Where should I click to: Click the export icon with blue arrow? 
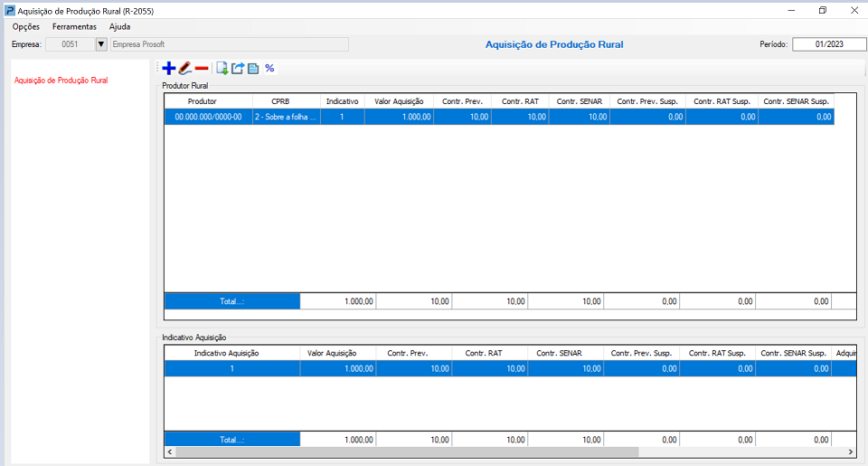pyautogui.click(x=238, y=68)
